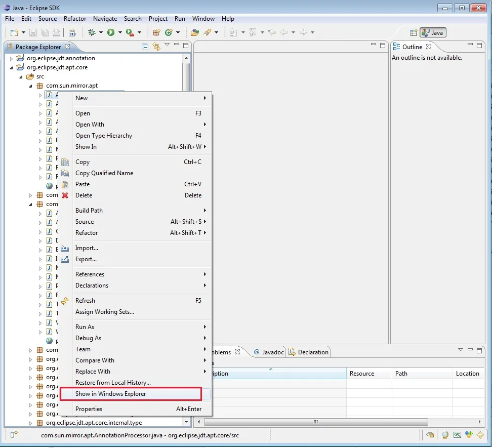The width and height of the screenshot is (492, 448).
Task: Open the Build Path submenu
Action: pos(135,210)
